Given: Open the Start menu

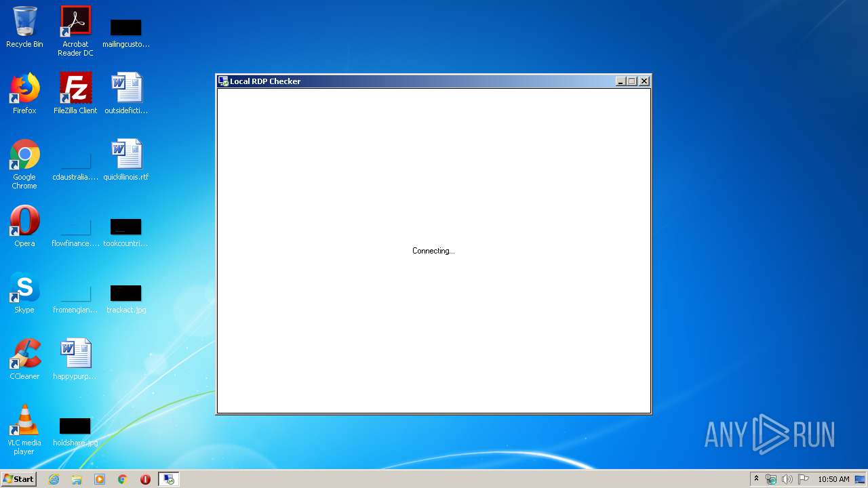Looking at the screenshot, I should click(x=19, y=479).
